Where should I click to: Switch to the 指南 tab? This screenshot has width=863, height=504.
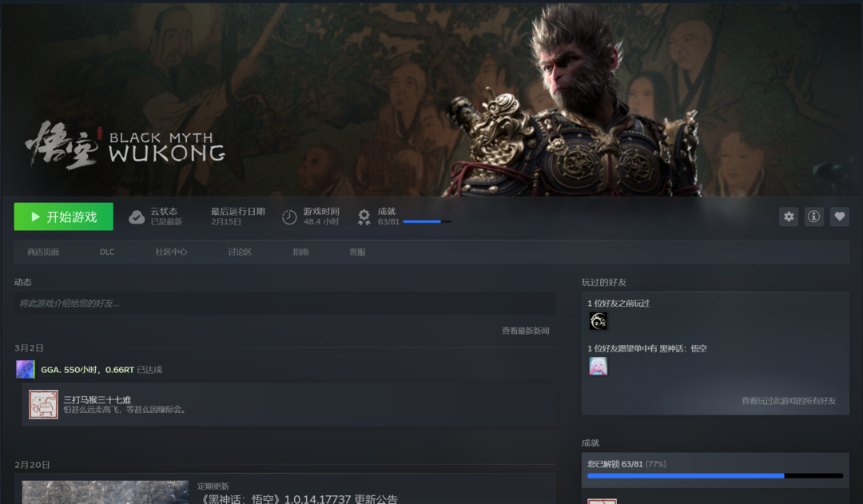[x=300, y=252]
